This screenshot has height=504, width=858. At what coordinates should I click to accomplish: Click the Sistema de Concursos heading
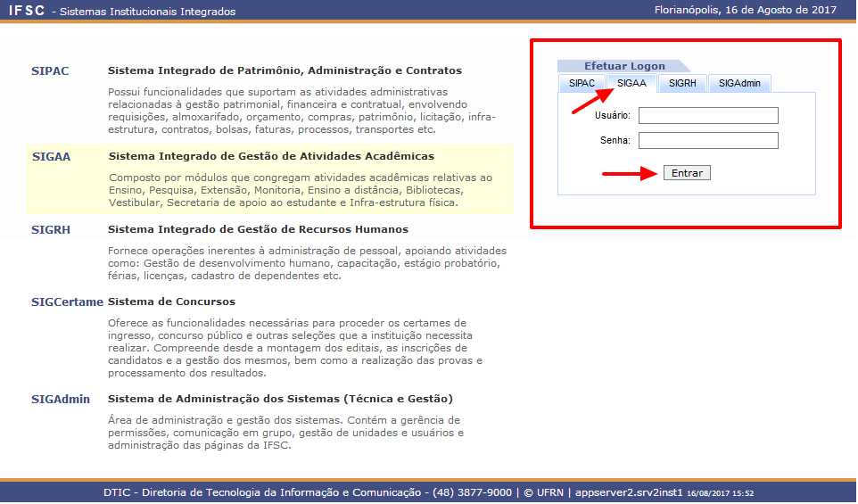click(x=171, y=302)
